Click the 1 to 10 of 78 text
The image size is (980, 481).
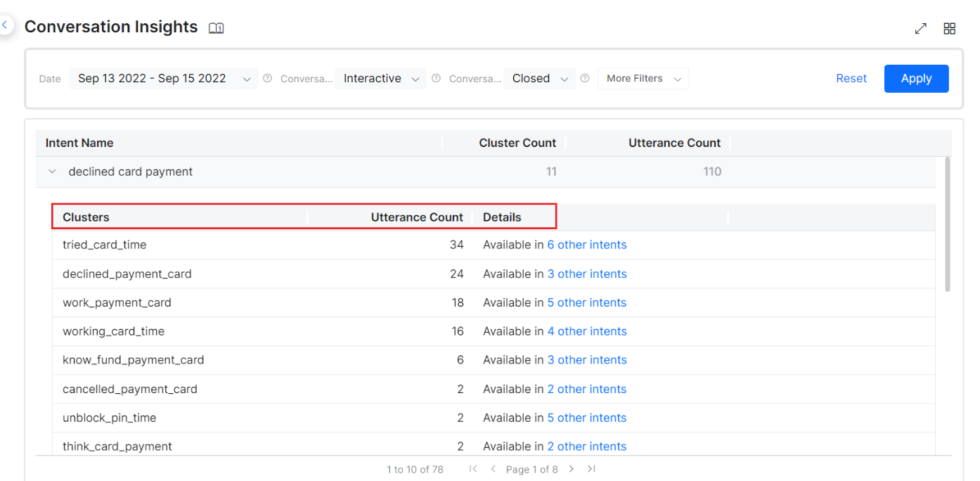point(415,469)
